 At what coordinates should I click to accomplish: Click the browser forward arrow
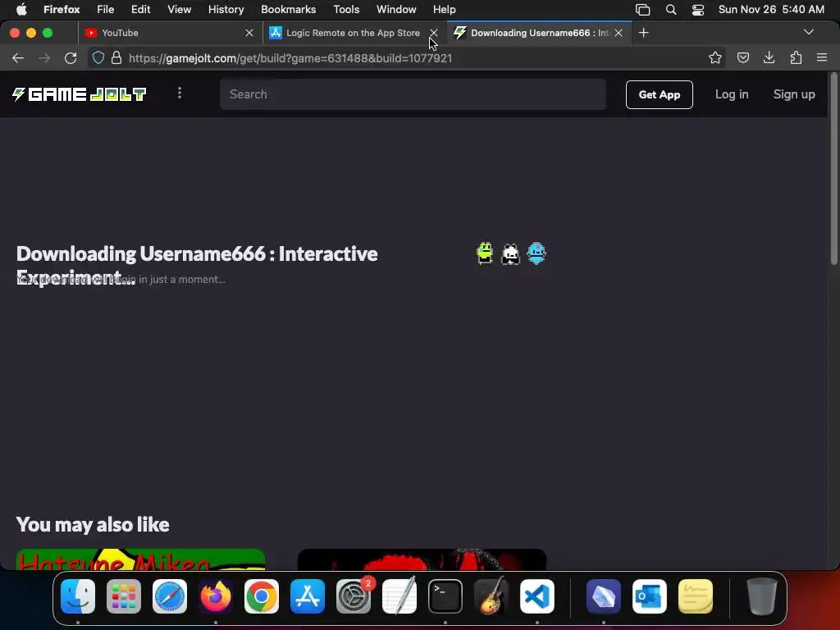pyautogui.click(x=44, y=58)
